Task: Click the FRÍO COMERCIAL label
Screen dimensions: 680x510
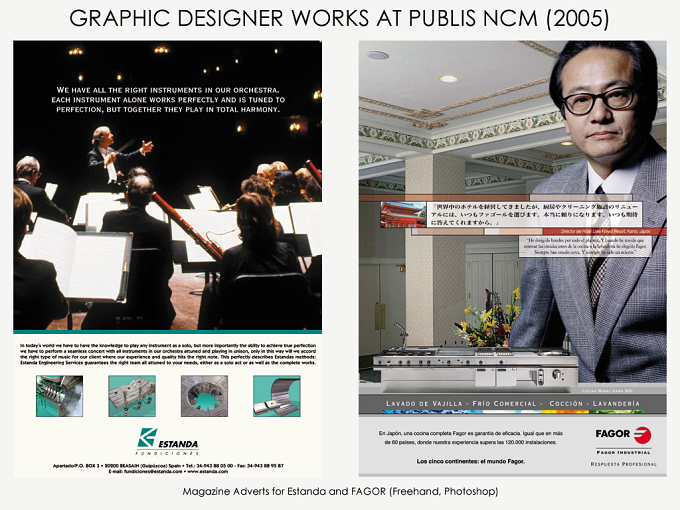Action: click(504, 404)
